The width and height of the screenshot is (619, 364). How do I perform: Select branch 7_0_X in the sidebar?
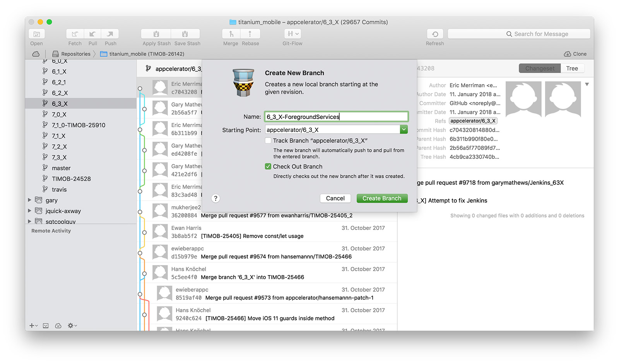81,114
